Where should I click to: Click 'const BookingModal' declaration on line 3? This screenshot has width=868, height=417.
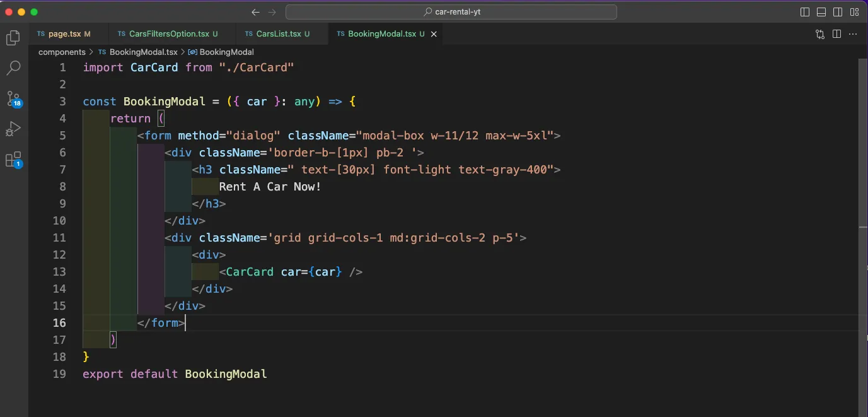(144, 102)
